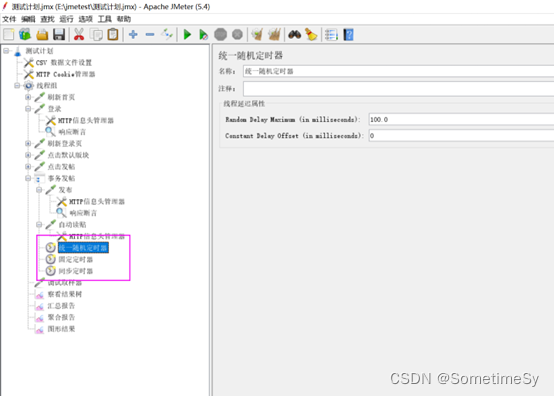Image resolution: width=554 pixels, height=396 pixels.
Task: Save the test plan with the floppy disk icon
Action: coord(59,35)
